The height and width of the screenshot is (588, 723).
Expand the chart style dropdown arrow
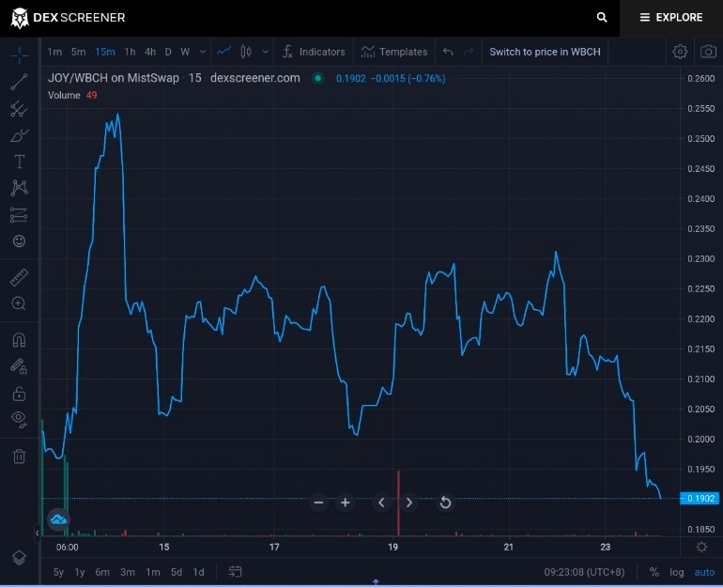[x=265, y=52]
